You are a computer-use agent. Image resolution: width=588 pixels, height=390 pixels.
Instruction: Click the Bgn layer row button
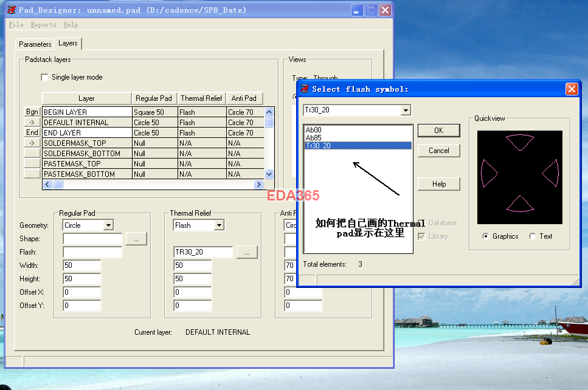tap(32, 112)
